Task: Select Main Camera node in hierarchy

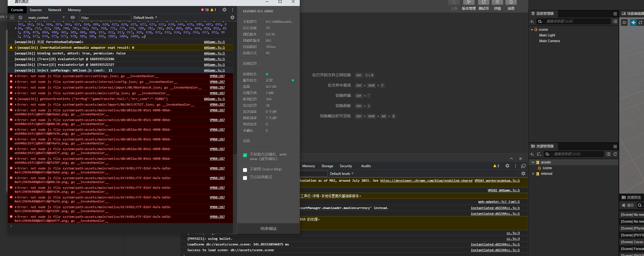Action: (549, 41)
